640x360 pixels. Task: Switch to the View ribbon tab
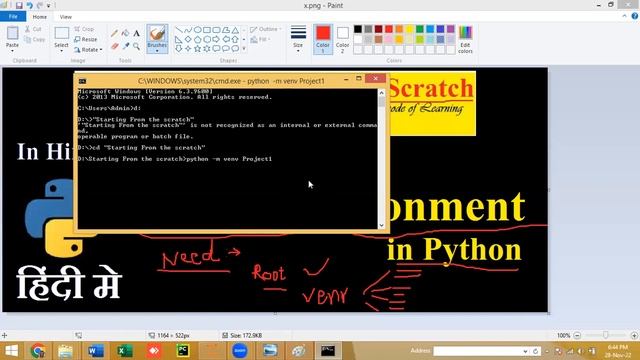(x=65, y=17)
